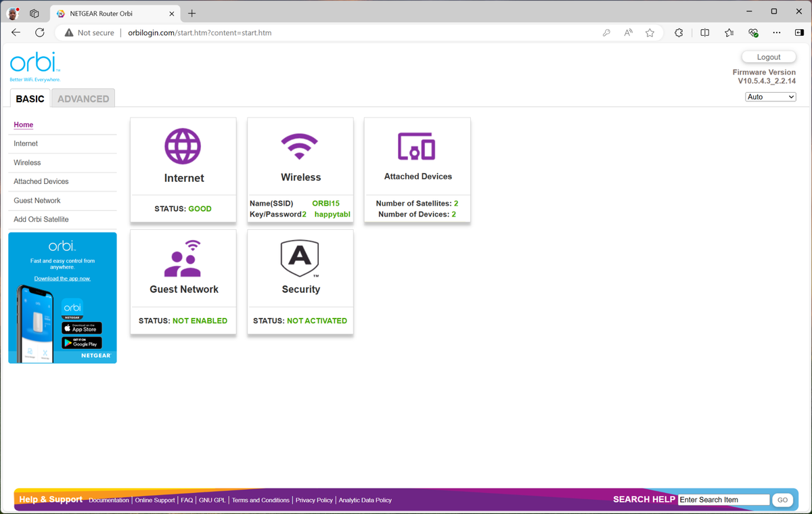Focus the Enter Search Item field
Image resolution: width=812 pixels, height=514 pixels.
click(x=724, y=500)
